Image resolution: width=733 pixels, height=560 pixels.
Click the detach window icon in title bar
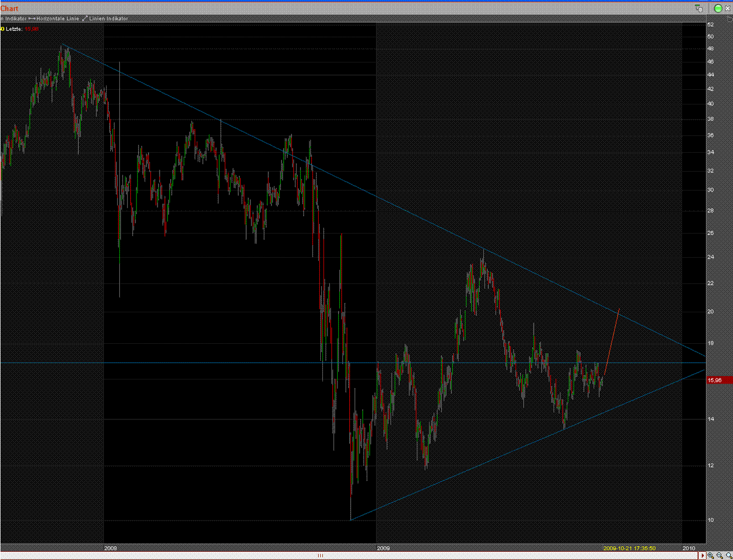(x=698, y=8)
